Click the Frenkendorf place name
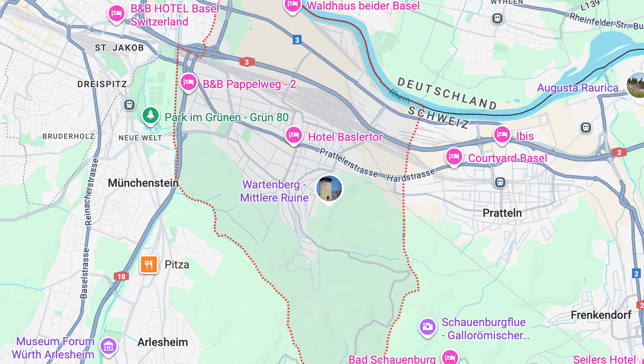The width and height of the screenshot is (644, 364). click(601, 315)
